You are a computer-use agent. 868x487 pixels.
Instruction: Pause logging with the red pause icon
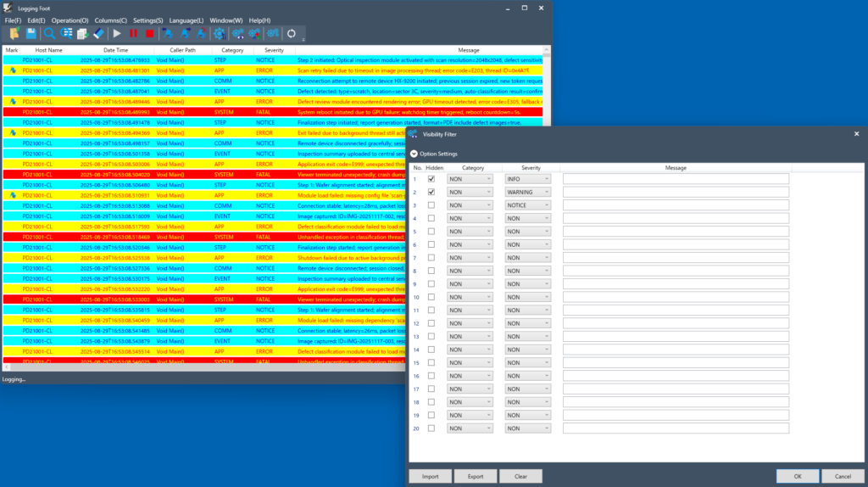click(134, 33)
